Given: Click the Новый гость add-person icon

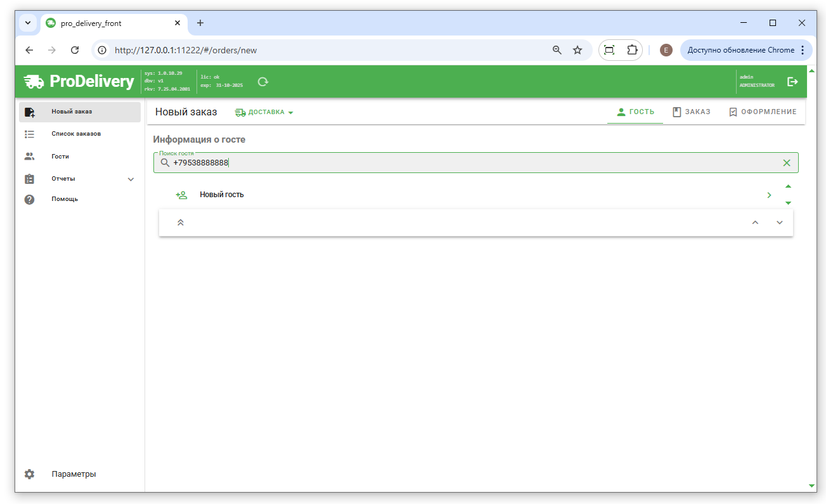Looking at the screenshot, I should 181,195.
